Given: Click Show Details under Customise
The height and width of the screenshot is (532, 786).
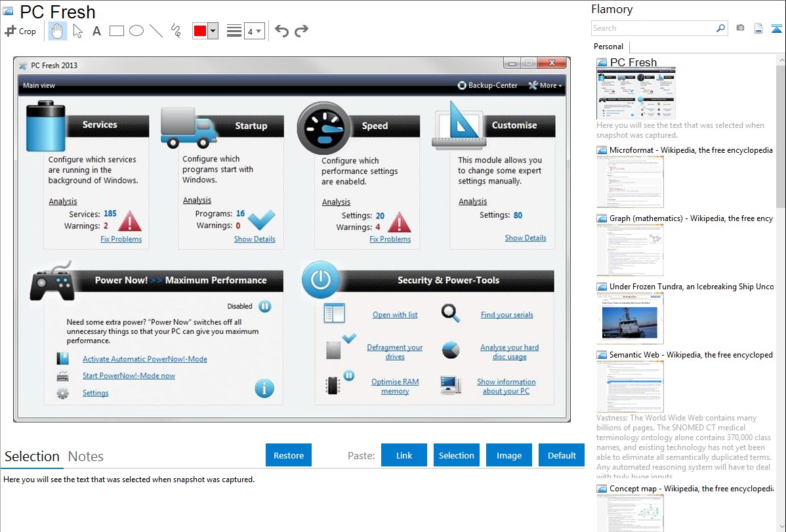Looking at the screenshot, I should (x=526, y=237).
